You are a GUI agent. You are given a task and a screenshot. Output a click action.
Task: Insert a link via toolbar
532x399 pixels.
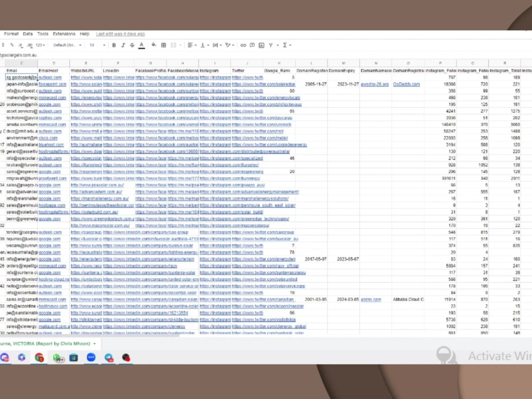click(243, 45)
